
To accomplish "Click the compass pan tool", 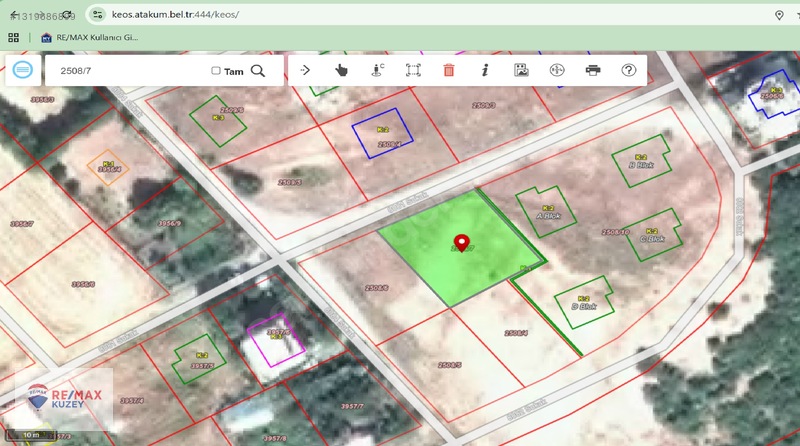I will (557, 70).
